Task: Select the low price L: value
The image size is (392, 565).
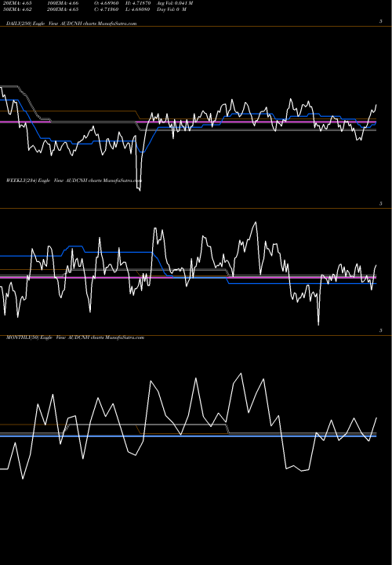Action: click(x=137, y=9)
